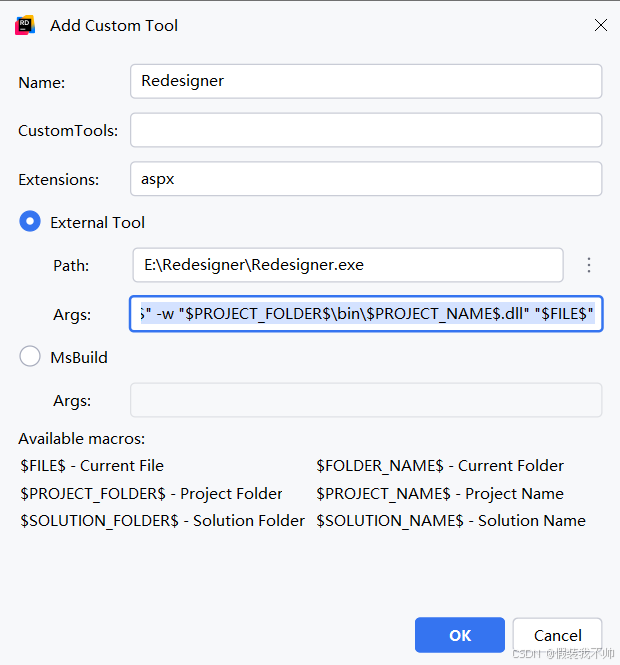Click the 'Available macros:' heading
The image size is (620, 665).
[x=81, y=439]
